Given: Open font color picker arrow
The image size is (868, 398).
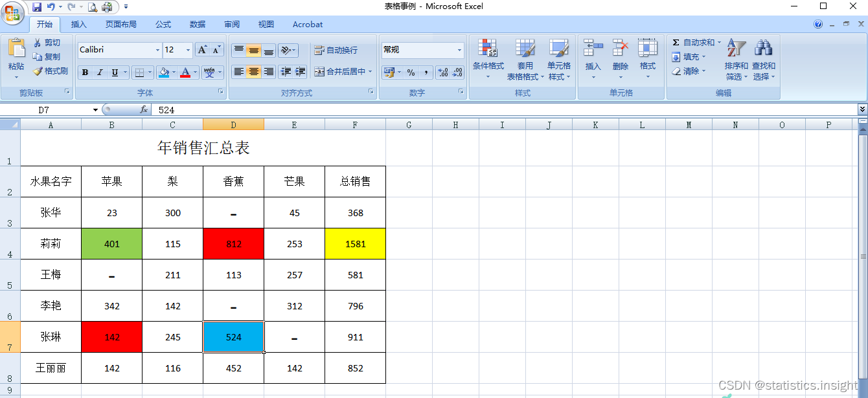Looking at the screenshot, I should (x=196, y=72).
